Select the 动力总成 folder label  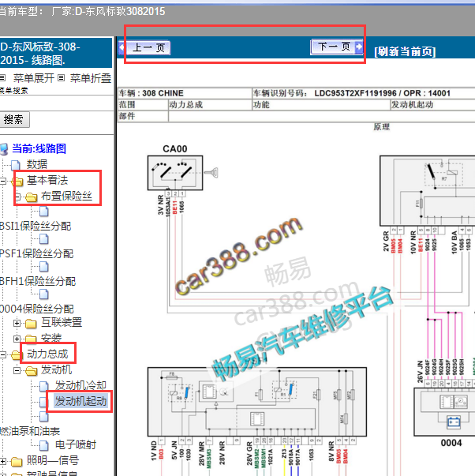47,354
